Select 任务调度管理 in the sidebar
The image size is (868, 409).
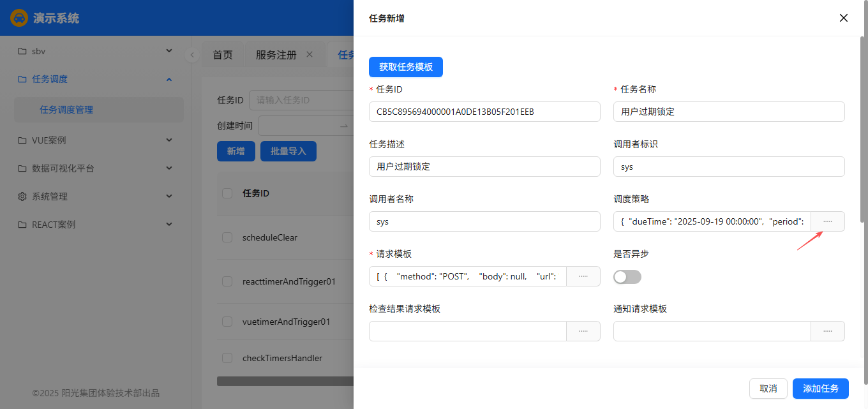pyautogui.click(x=66, y=110)
